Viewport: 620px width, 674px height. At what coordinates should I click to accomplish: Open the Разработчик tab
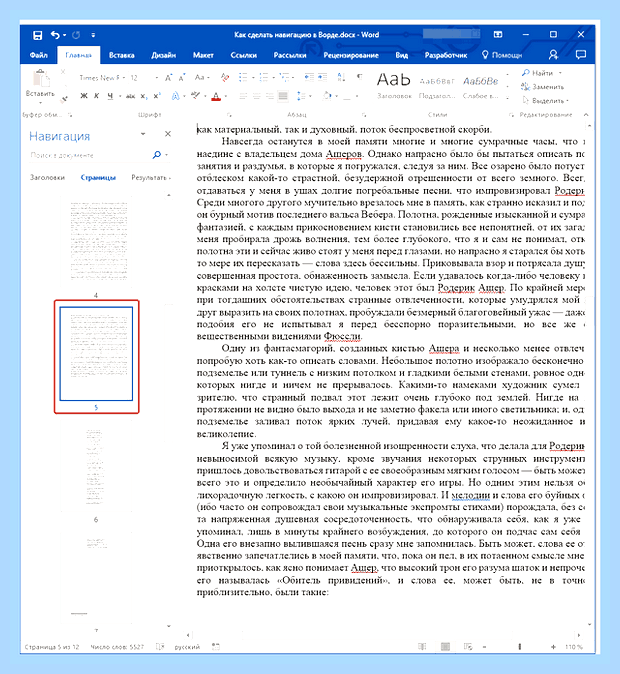(446, 55)
